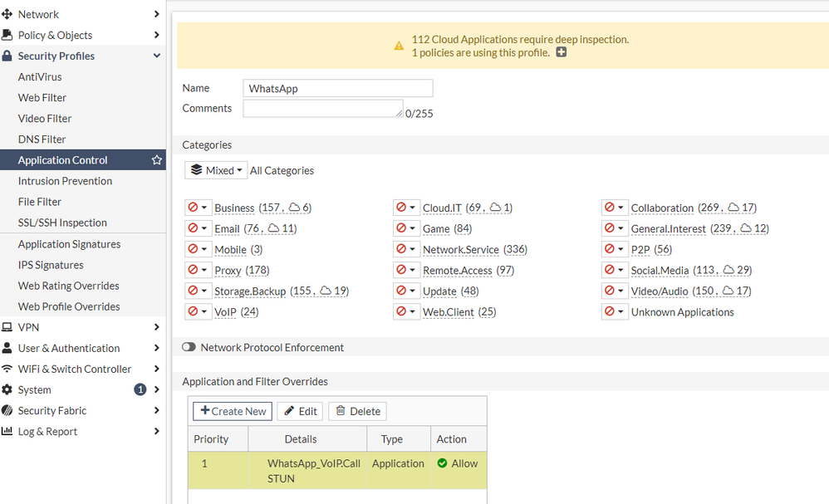Screen dimensions: 829x504
Task: Toggle Network Protocol Enforcement switch
Action: point(189,348)
